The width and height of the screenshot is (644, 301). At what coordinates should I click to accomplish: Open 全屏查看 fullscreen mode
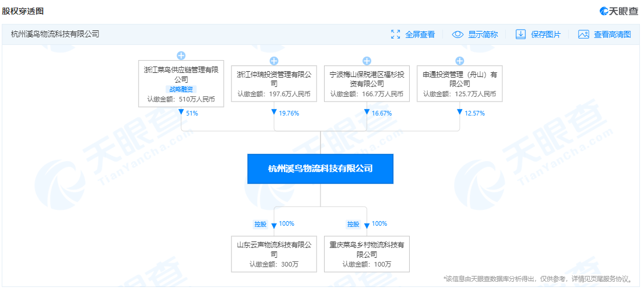point(420,34)
